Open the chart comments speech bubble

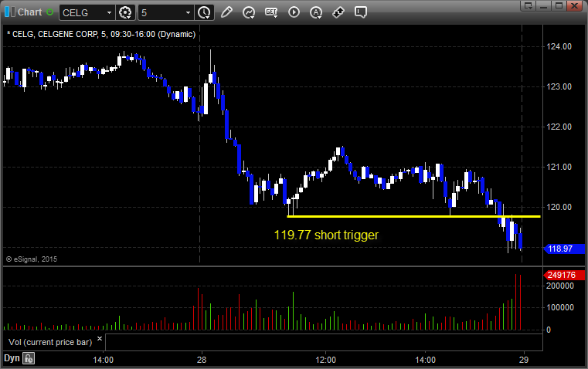click(361, 12)
